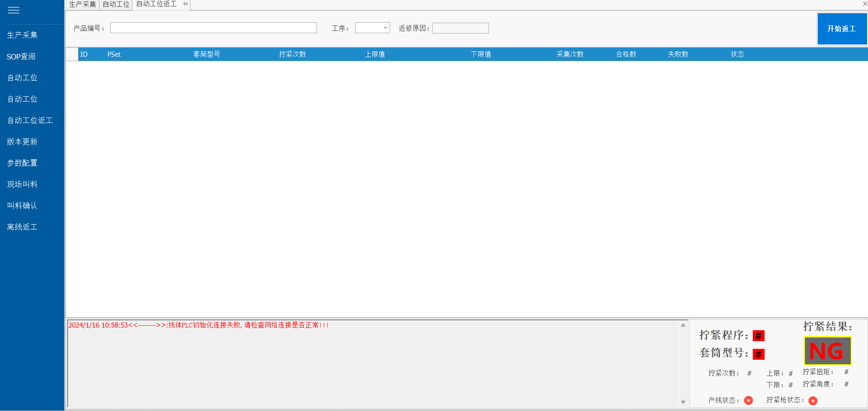Focus the 返修原因 input field
The width and height of the screenshot is (868, 411).
pyautogui.click(x=460, y=28)
